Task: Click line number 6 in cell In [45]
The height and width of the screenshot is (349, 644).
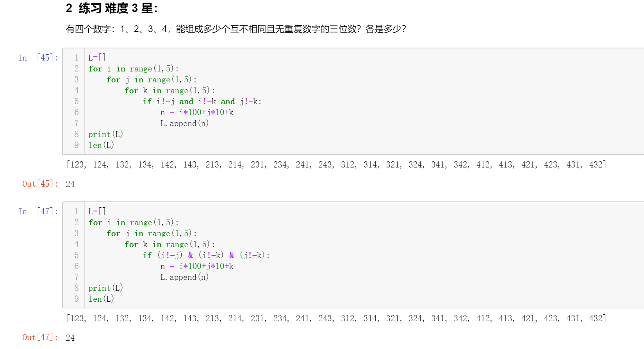Action: [77, 112]
